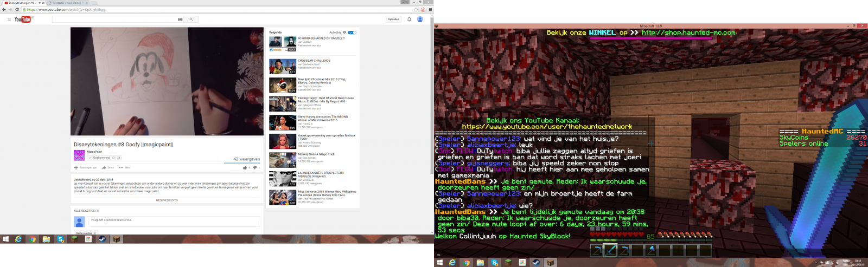Open the MagicPaint channel avatar
Screen dimensions: 868x267
[79, 155]
